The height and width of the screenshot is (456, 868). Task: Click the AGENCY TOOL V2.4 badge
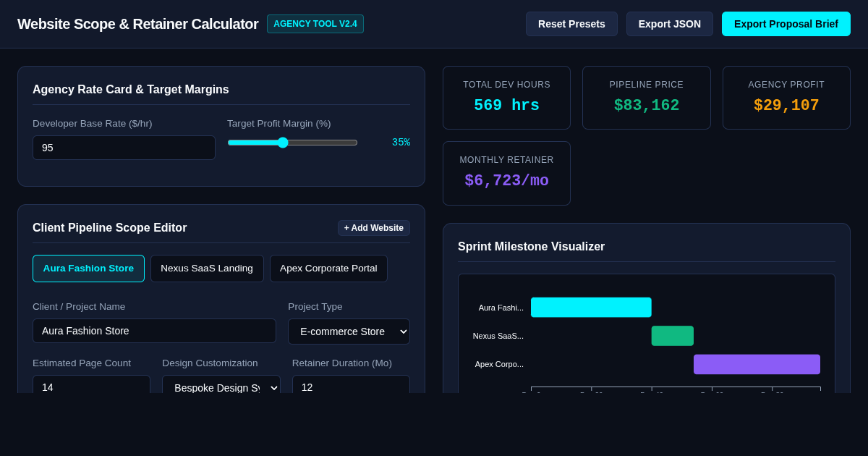point(315,24)
